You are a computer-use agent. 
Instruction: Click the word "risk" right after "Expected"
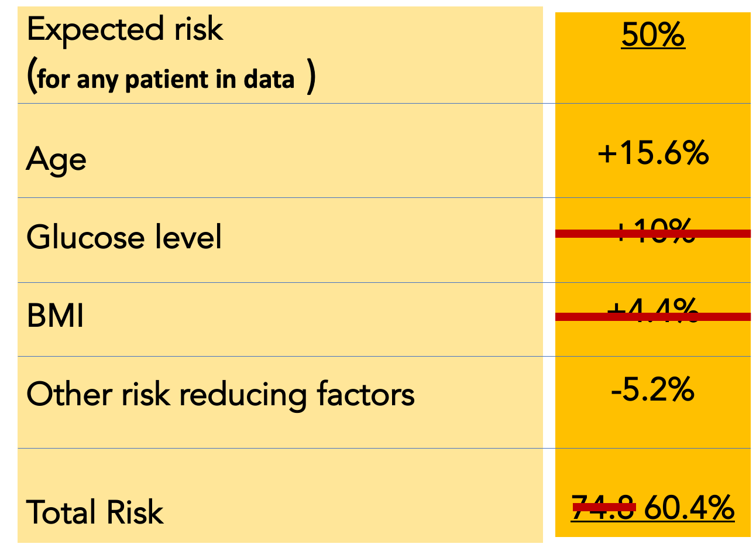point(198,30)
